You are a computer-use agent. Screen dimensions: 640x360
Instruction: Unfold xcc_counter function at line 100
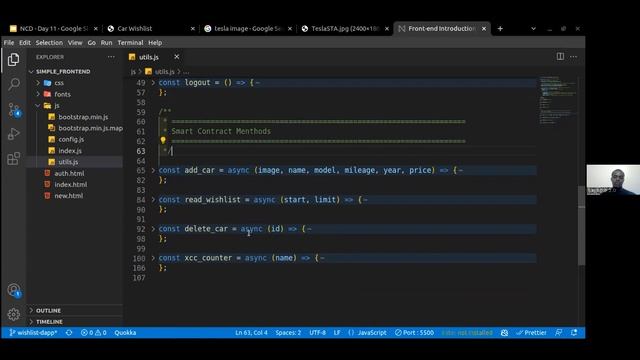click(x=153, y=258)
